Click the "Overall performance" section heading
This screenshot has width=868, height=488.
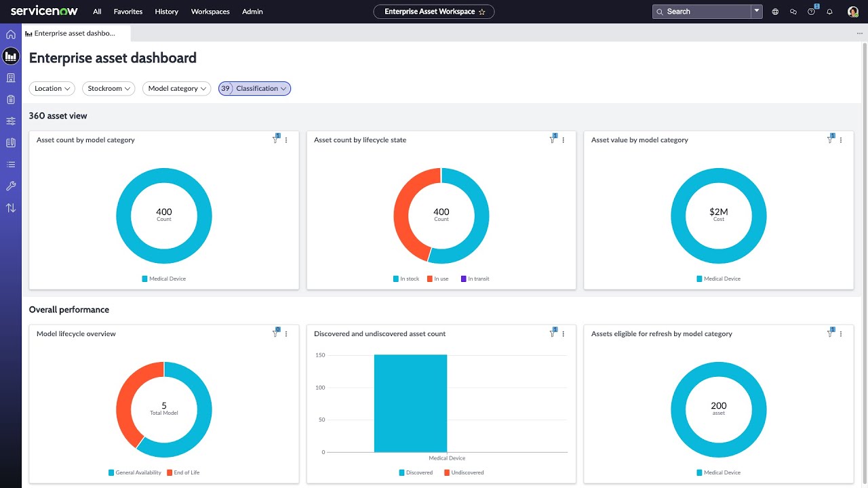pyautogui.click(x=69, y=310)
